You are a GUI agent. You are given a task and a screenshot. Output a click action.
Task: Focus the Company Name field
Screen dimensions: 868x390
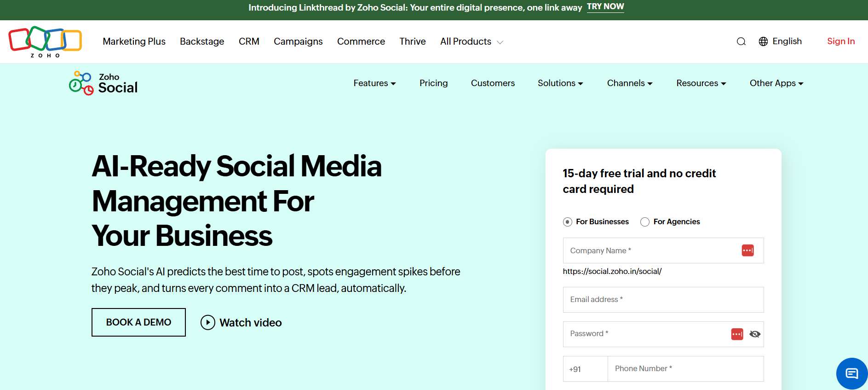click(663, 250)
